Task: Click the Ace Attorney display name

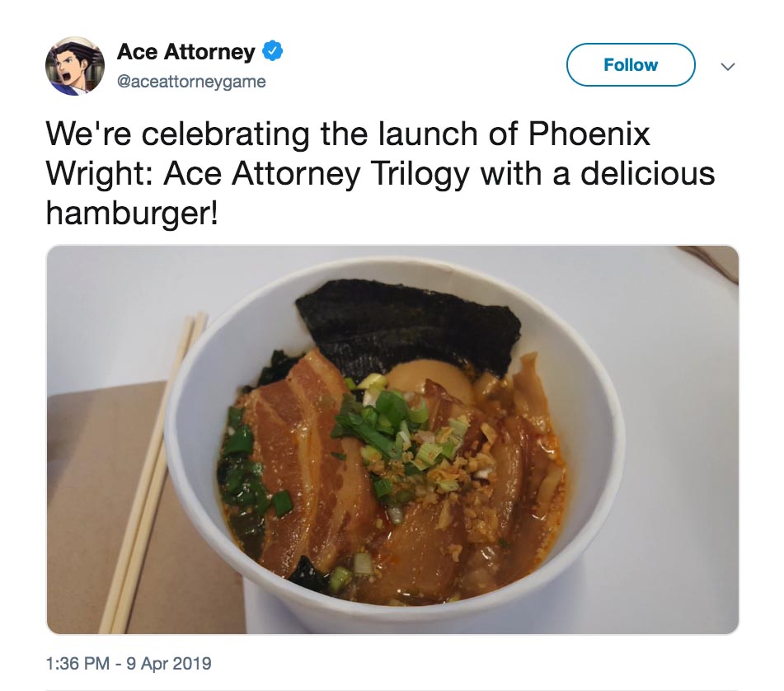Action: click(x=186, y=51)
